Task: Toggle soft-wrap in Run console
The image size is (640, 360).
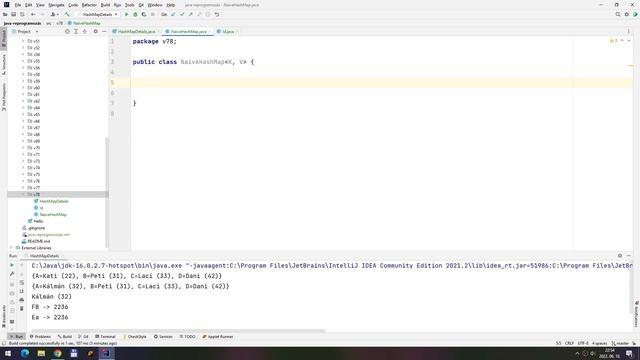Action: tap(22, 282)
